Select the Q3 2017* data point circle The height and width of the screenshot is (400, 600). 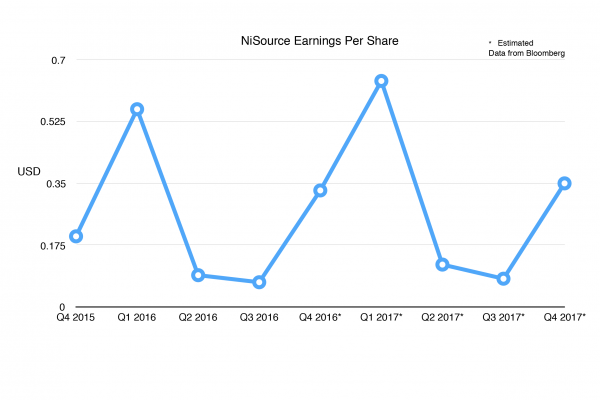click(x=503, y=278)
